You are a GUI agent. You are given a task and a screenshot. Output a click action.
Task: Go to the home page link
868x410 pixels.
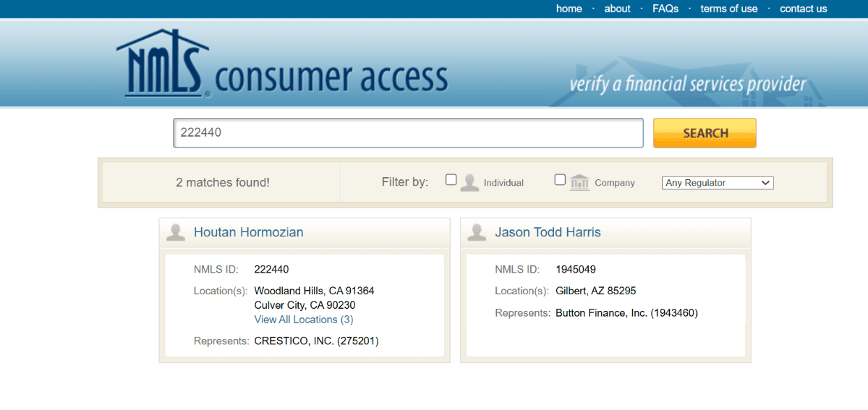(x=569, y=9)
